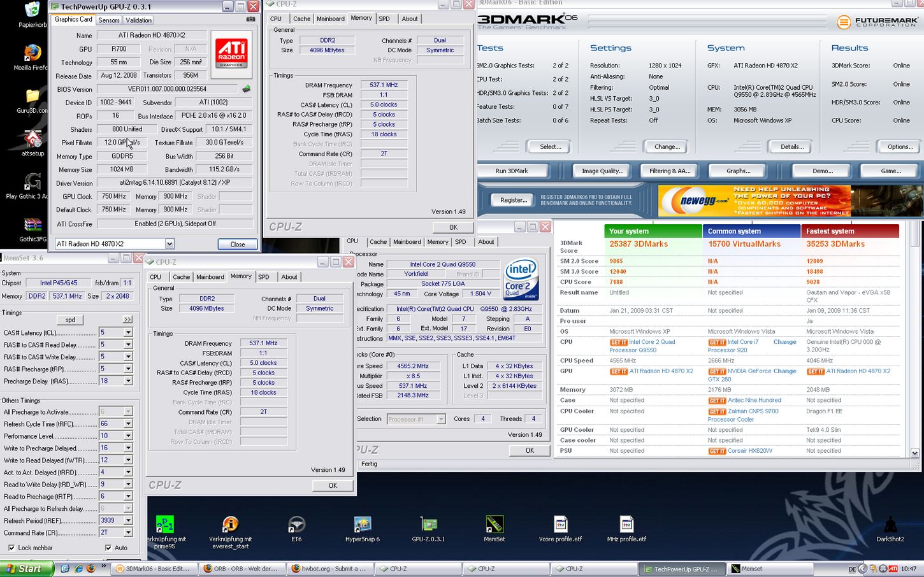The width and height of the screenshot is (924, 577).
Task: Open the Command Rate (CR) dropdown in MemSet
Action: click(128, 532)
